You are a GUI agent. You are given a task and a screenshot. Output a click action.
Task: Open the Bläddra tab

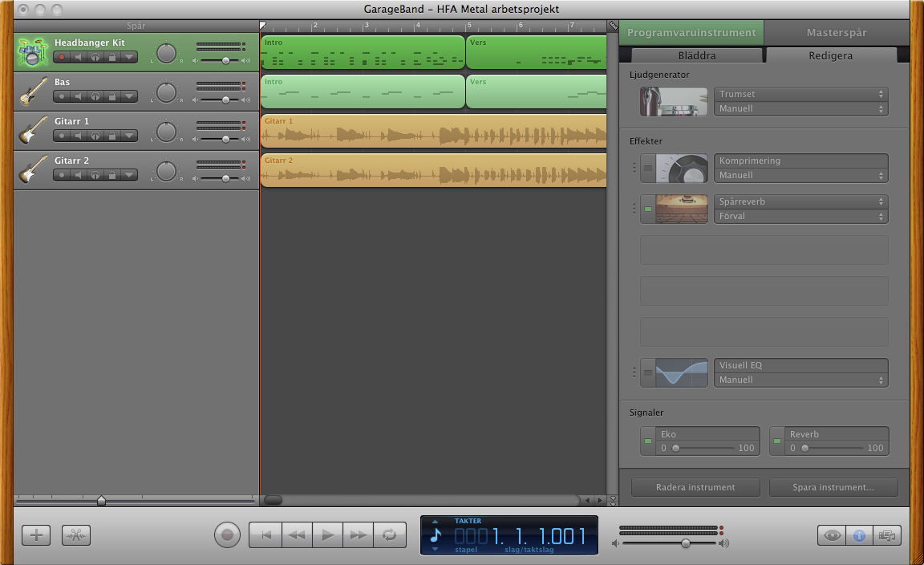click(x=697, y=55)
